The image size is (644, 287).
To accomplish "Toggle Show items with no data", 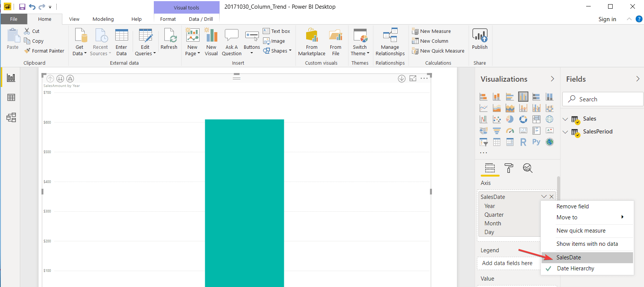I will [x=587, y=244].
